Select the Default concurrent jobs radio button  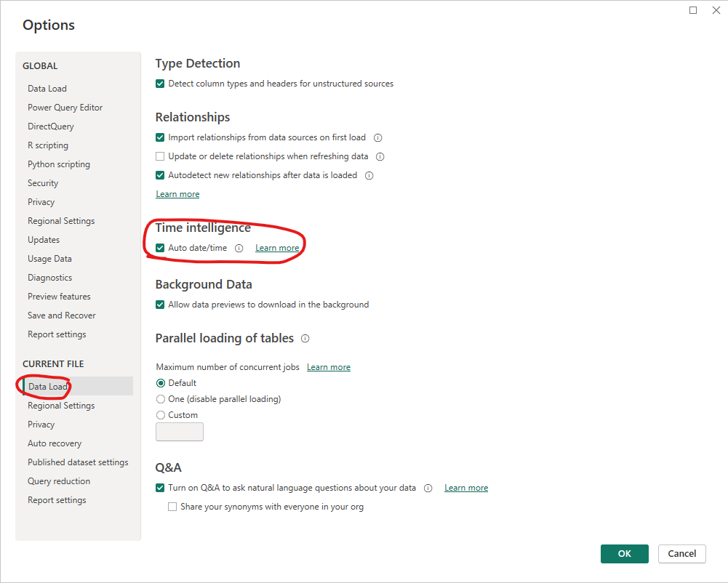[x=161, y=383]
